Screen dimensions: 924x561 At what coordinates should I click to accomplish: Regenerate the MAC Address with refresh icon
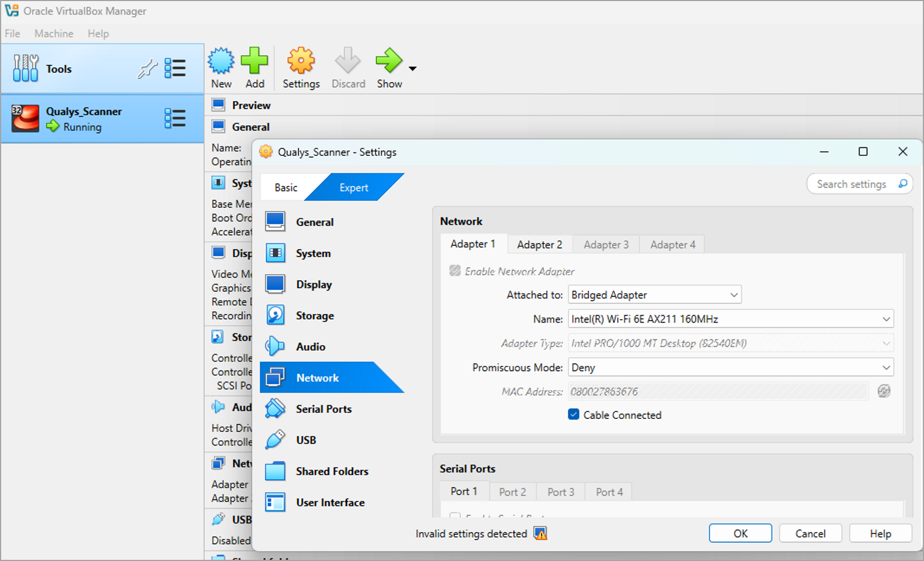point(884,391)
